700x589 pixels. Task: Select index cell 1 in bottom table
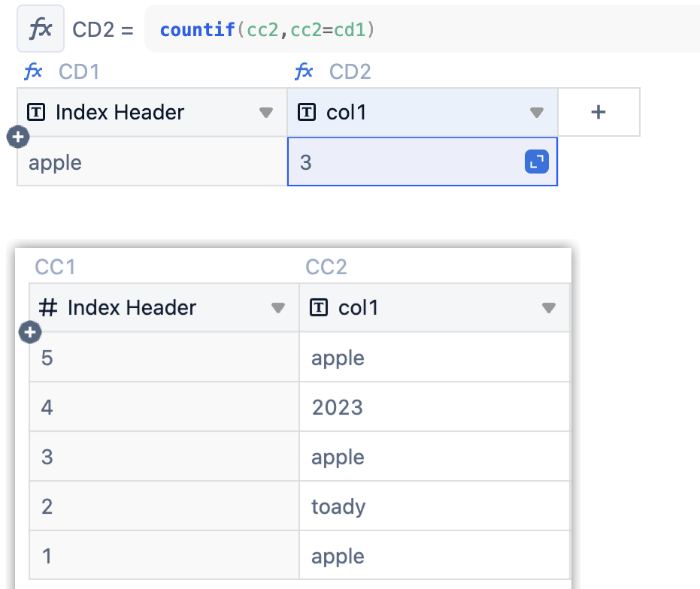pyautogui.click(x=164, y=555)
